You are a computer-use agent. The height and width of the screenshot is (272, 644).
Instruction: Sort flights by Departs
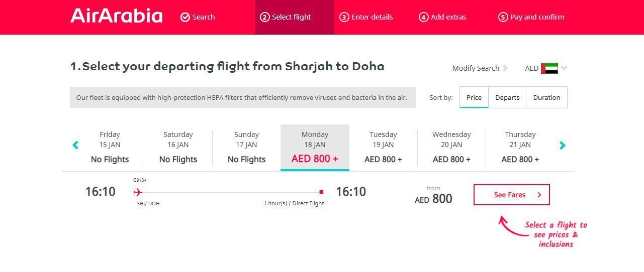coord(507,97)
